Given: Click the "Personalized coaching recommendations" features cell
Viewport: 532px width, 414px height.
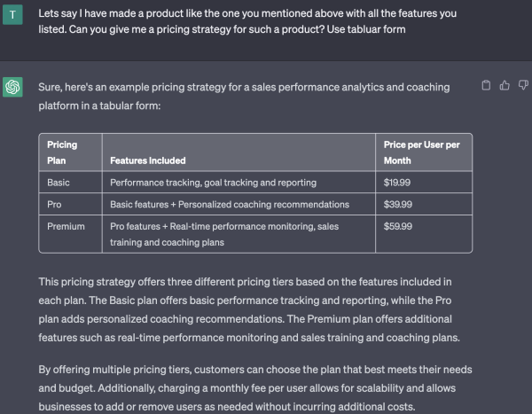Looking at the screenshot, I should pos(230,205).
